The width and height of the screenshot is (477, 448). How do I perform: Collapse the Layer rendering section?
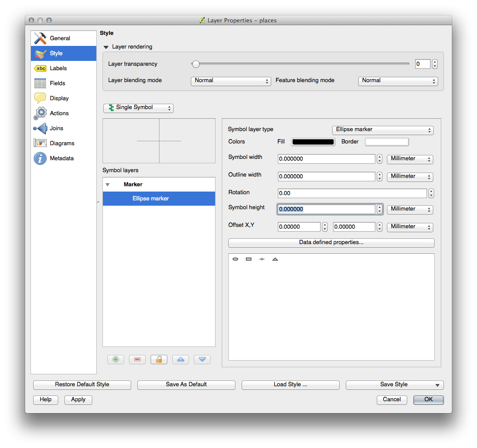[106, 47]
